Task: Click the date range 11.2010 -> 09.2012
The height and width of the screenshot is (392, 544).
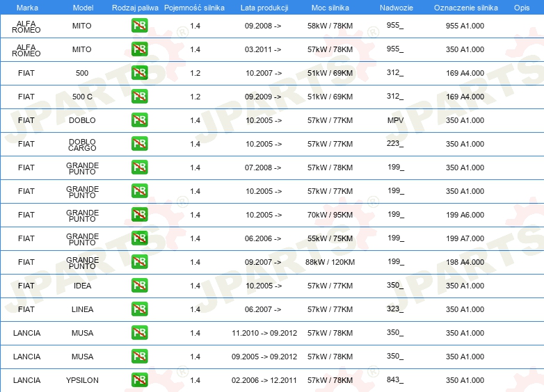Action: (264, 333)
